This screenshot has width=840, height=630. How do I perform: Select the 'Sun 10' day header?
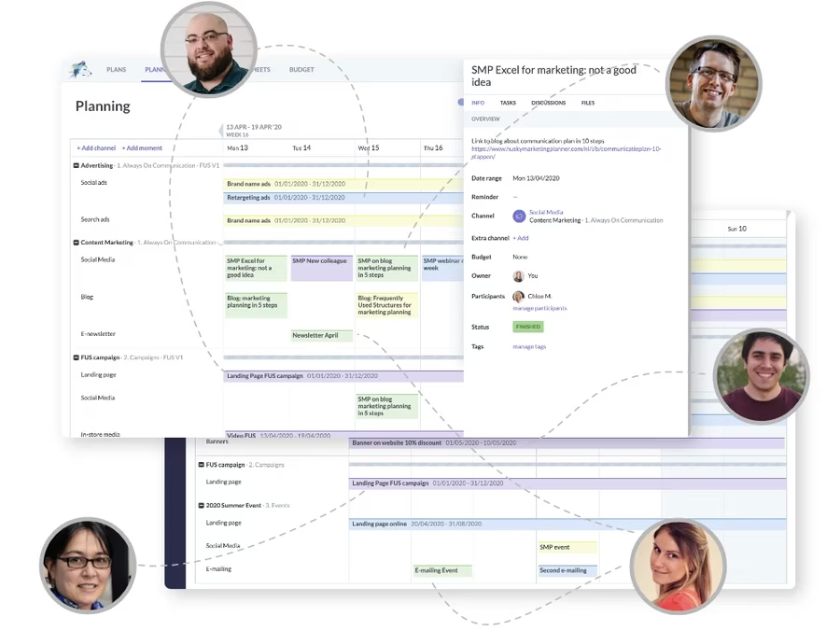(736, 229)
